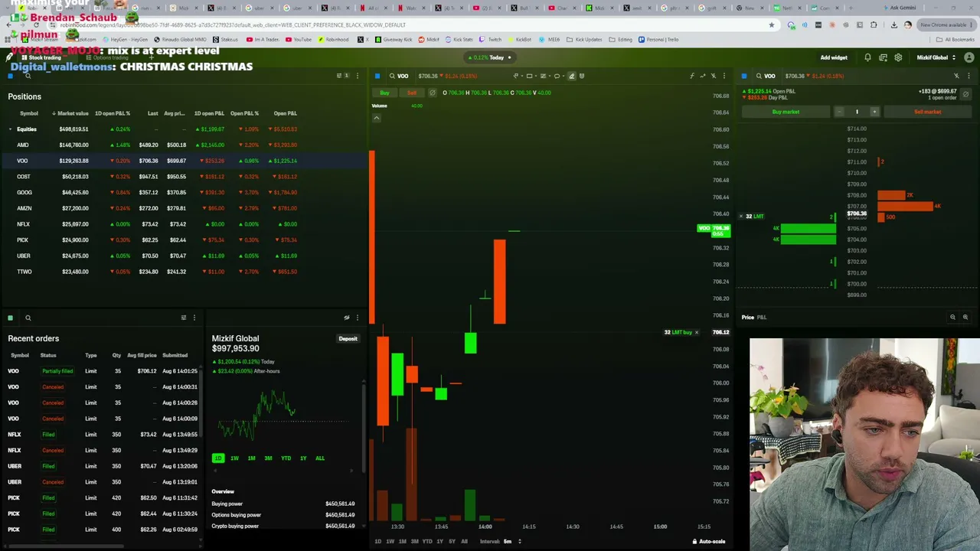This screenshot has width=980, height=551.
Task: Select 1W range on portfolio chart
Action: coord(234,458)
